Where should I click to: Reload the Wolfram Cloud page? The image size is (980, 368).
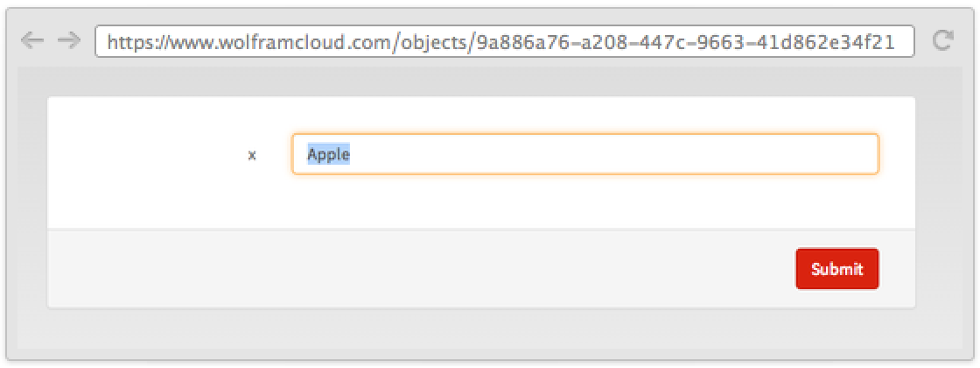click(941, 41)
